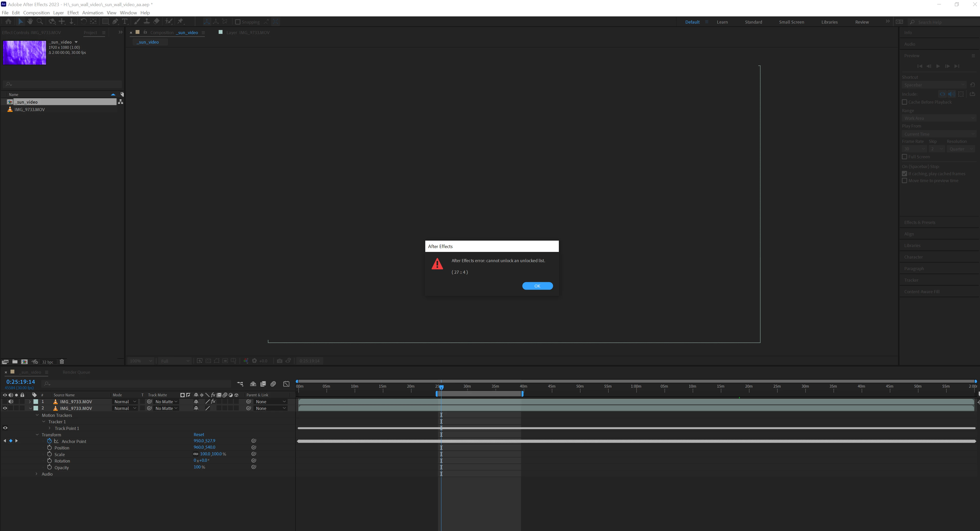Viewport: 980px width, 531px height.
Task: Open layer 1 blending Mode dropdown
Action: [x=125, y=401]
